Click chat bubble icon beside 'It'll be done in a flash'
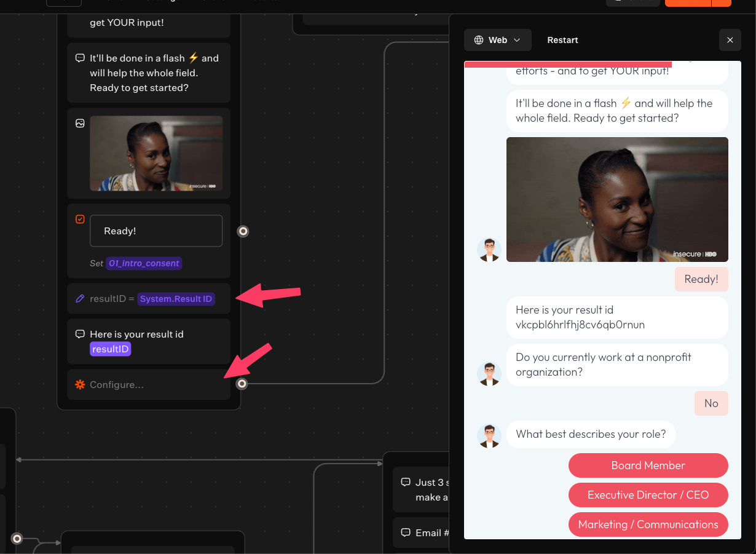Screen dimensions: 756x554 (x=80, y=58)
